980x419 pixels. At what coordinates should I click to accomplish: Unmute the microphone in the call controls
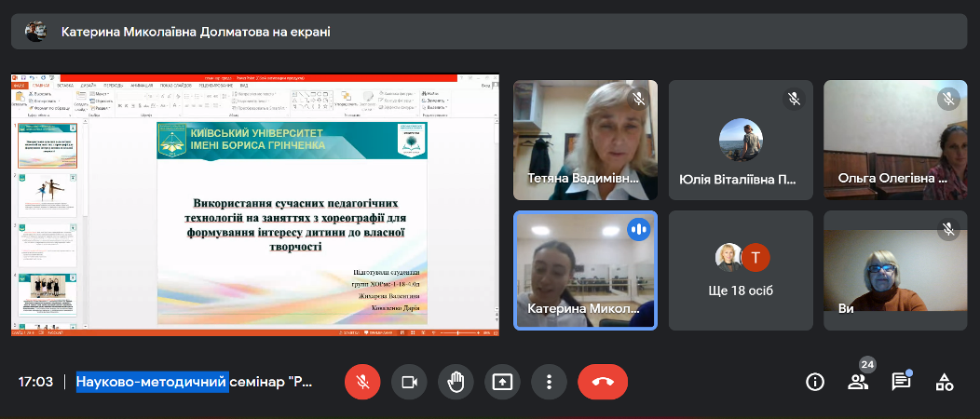[362, 382]
